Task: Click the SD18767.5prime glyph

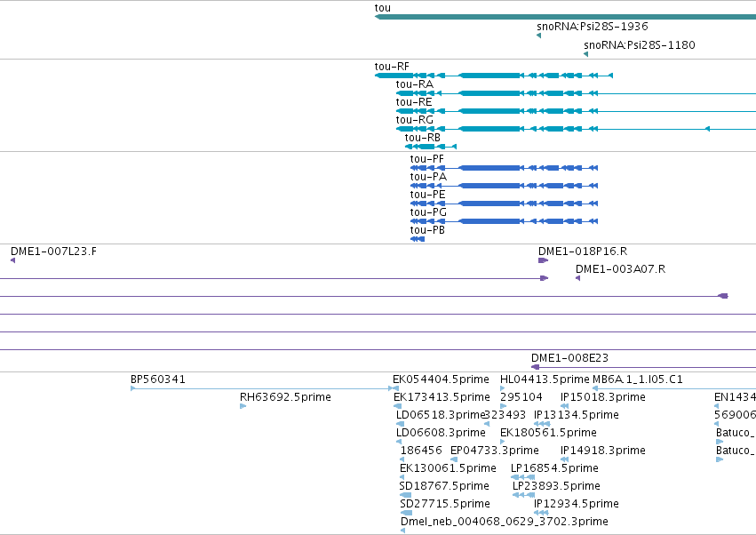Action: (405, 495)
